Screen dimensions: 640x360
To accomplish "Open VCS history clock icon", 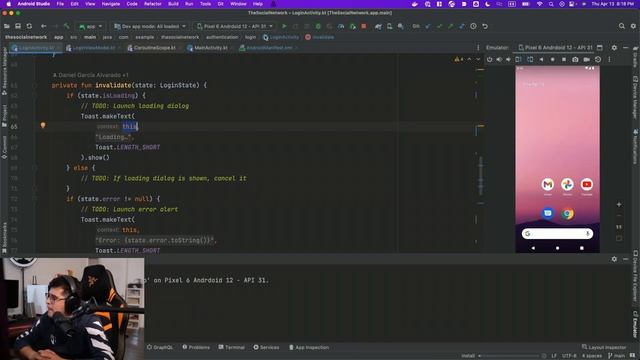I will click(473, 26).
